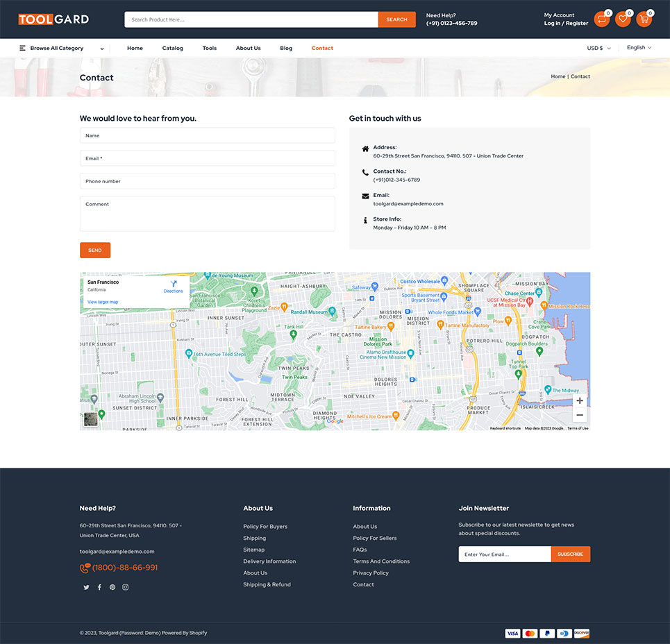670x644 pixels.
Task: Open the Blog menu item
Action: coord(286,49)
